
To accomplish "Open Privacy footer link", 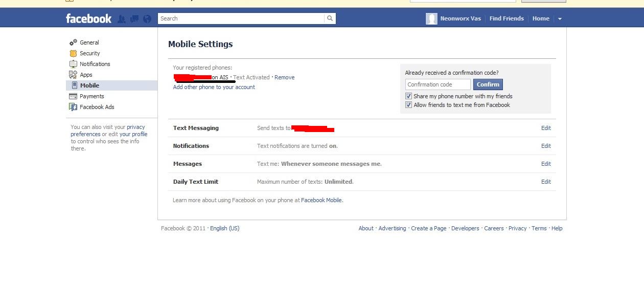I will click(x=517, y=228).
